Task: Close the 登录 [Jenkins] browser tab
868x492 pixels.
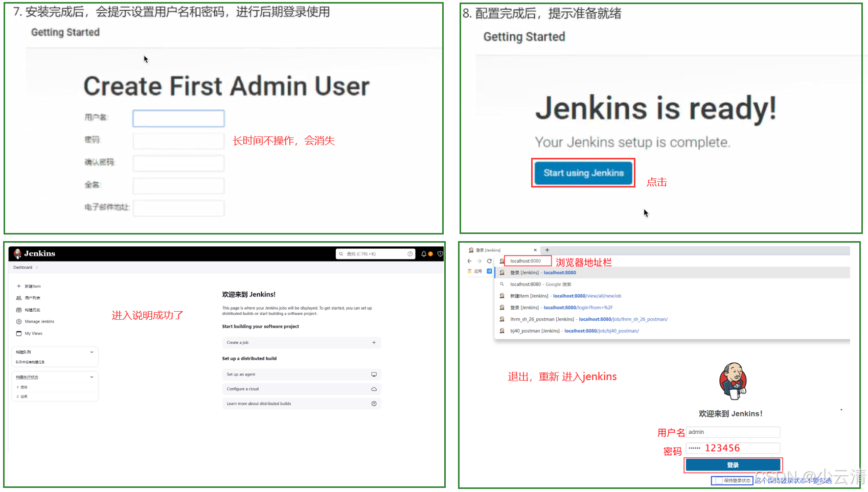Action: (x=535, y=250)
